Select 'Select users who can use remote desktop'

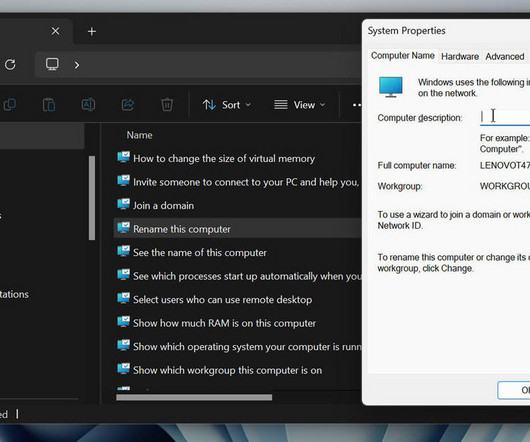tap(222, 300)
